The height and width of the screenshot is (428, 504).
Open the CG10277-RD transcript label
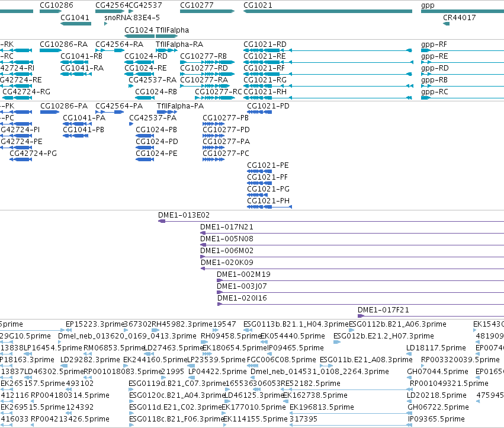coord(204,68)
